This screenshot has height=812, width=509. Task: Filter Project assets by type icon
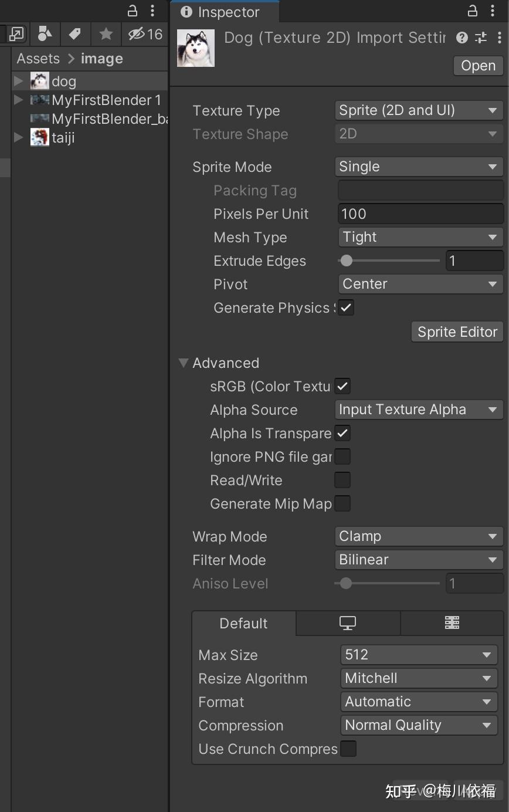(45, 34)
